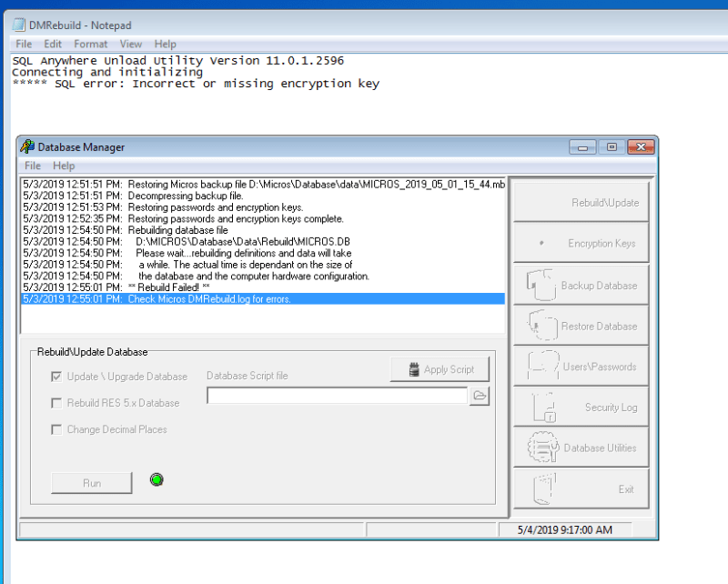
Task: Toggle Update \ Upgrade Database checkbox
Action: click(x=56, y=377)
